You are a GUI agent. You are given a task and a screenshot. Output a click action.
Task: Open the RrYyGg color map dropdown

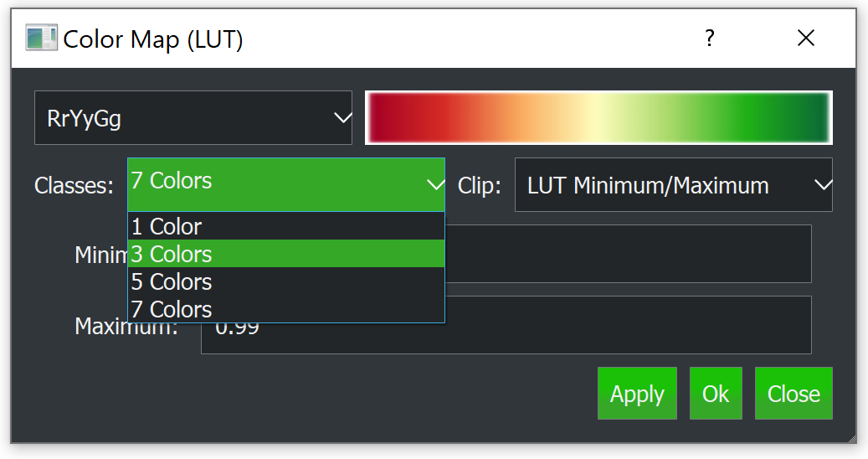coord(193,118)
